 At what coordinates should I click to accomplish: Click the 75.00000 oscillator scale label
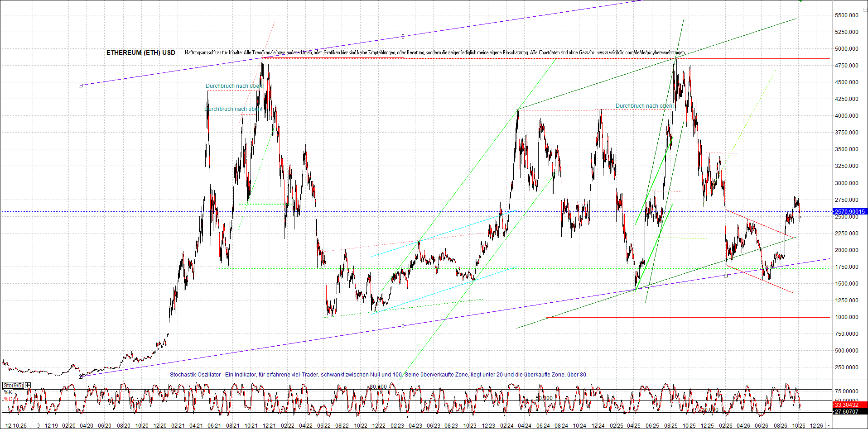(847, 391)
